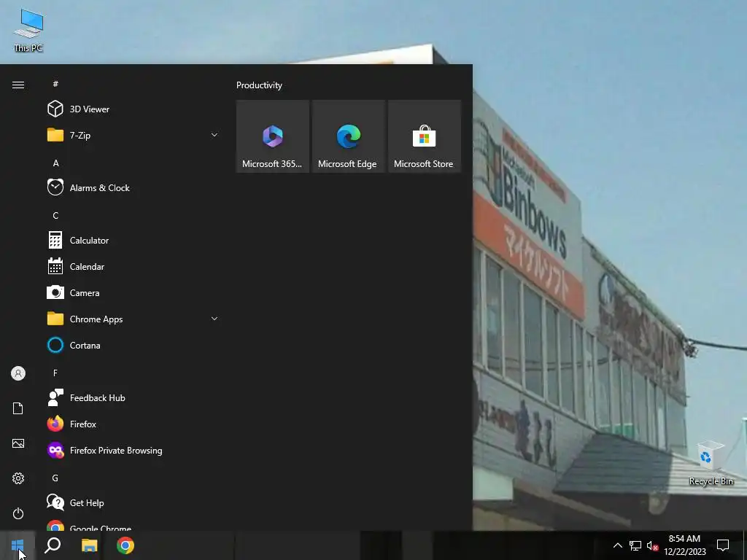Click the 'F' letter group header
Screen dimensions: 747x560
tap(55, 373)
